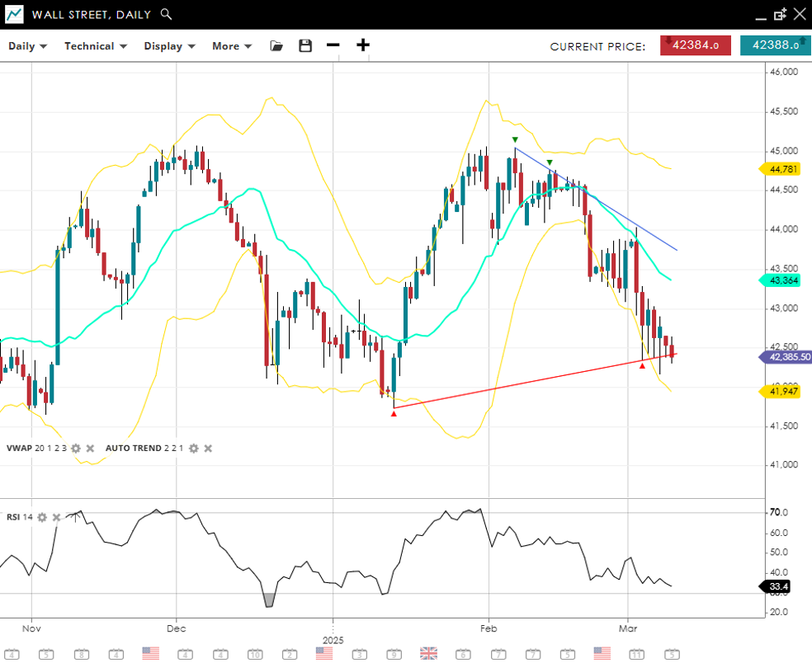
Task: Open the More menu
Action: click(x=231, y=46)
